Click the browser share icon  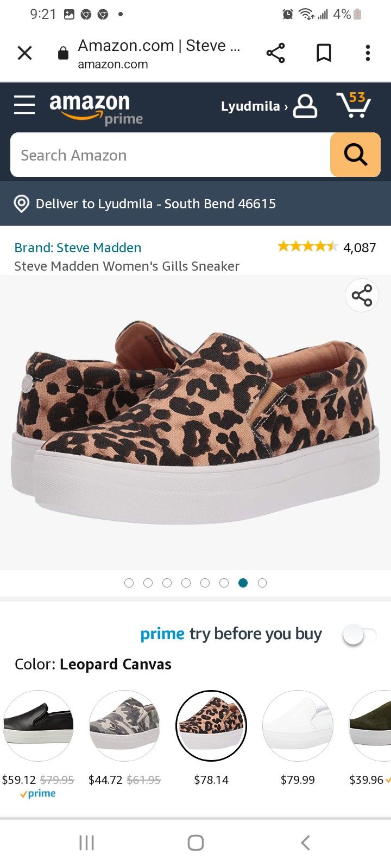[275, 53]
